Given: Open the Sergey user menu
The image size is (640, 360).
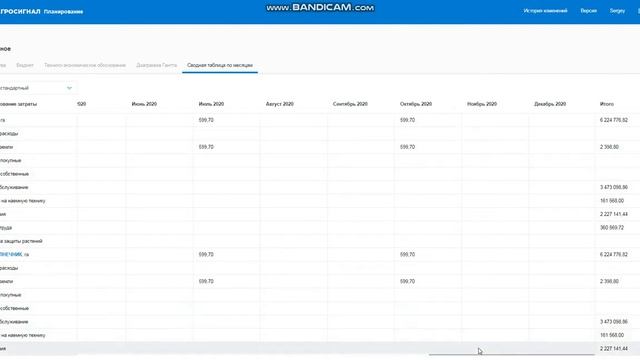Looking at the screenshot, I should (x=617, y=11).
